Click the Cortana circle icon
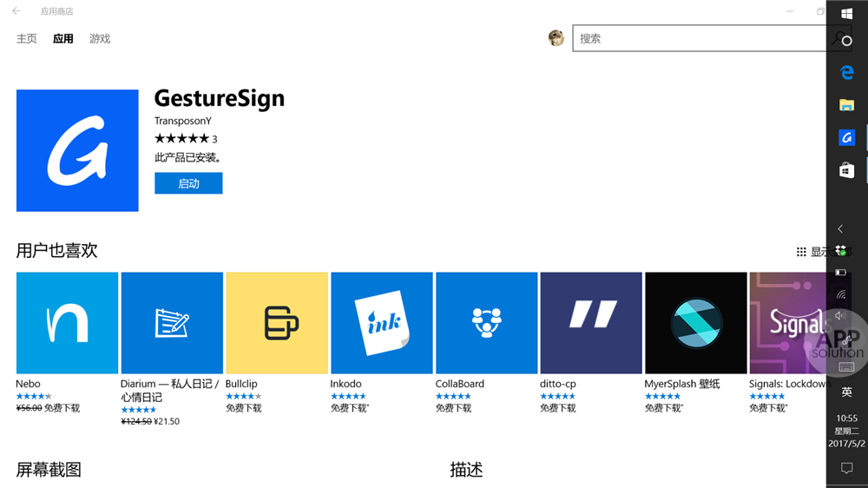Image resolution: width=868 pixels, height=488 pixels. (x=846, y=41)
